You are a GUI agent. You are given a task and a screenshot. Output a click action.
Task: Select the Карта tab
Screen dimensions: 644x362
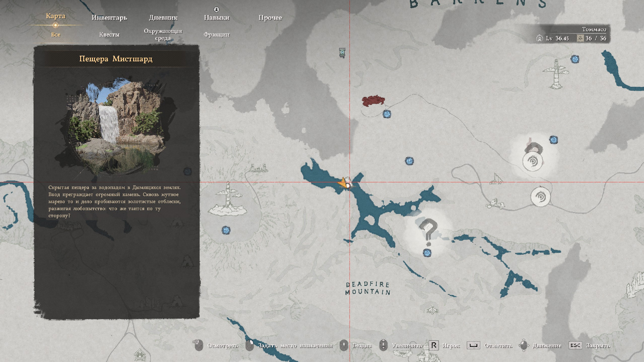[56, 16]
